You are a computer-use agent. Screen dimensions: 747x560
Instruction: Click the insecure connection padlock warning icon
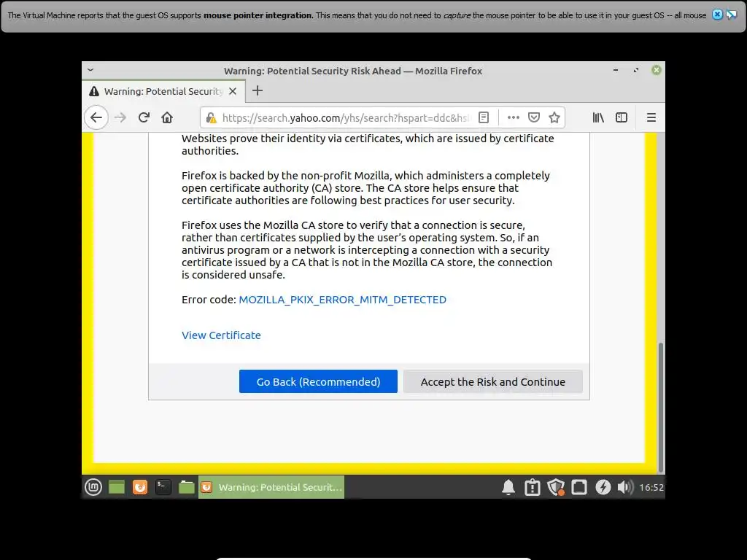(211, 117)
